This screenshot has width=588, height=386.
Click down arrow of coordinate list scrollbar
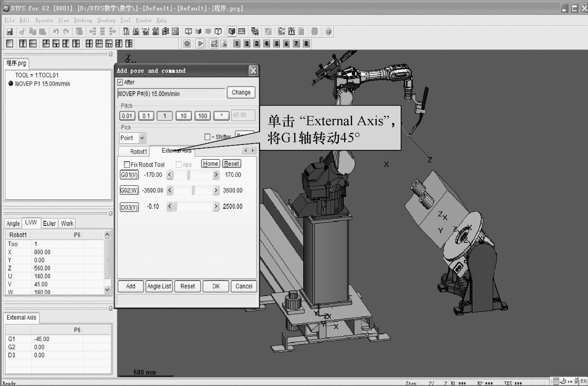107,290
